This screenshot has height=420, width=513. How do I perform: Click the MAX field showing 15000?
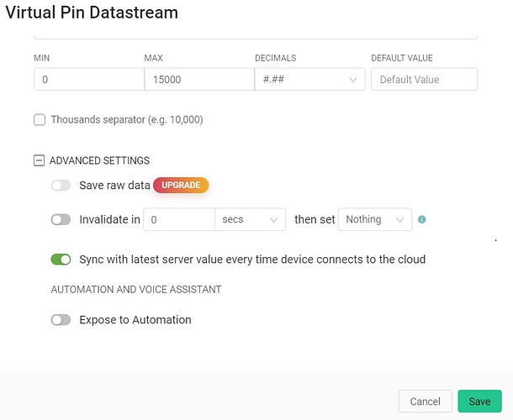tap(198, 80)
